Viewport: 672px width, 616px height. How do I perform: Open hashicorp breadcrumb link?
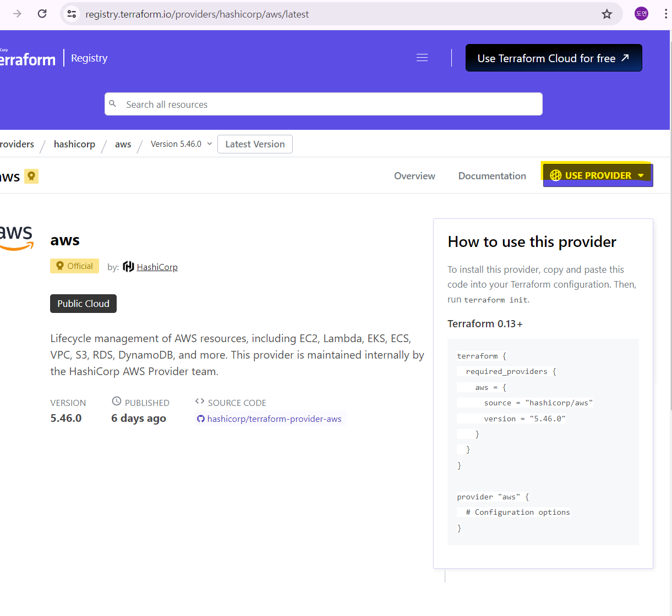[x=74, y=144]
